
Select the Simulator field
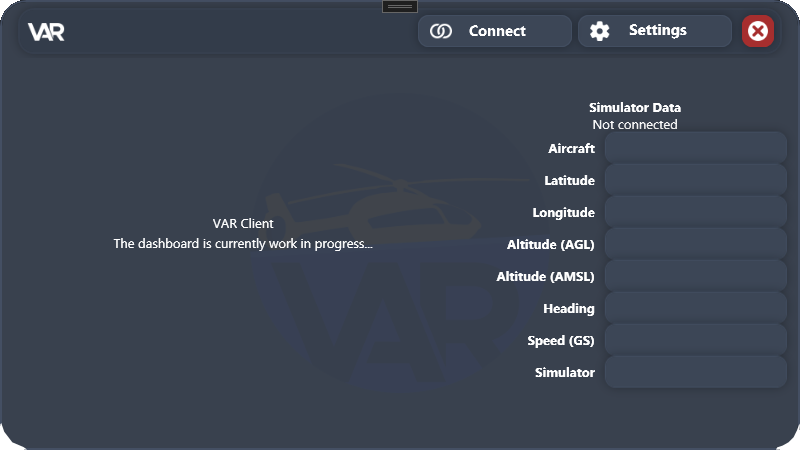(x=695, y=372)
